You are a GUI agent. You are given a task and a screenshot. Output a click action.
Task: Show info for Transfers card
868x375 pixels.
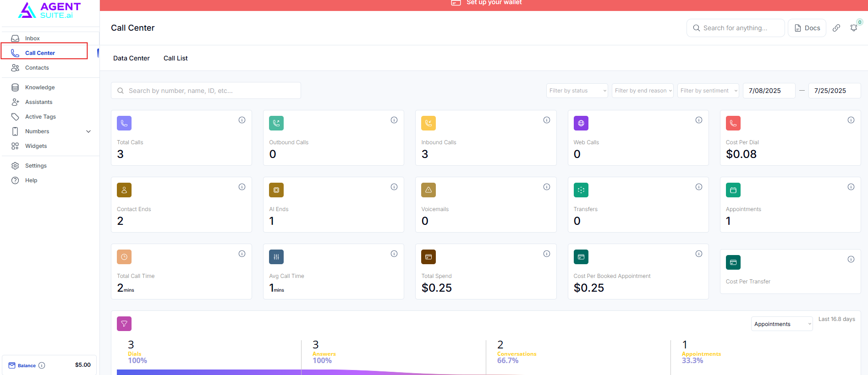(x=699, y=187)
